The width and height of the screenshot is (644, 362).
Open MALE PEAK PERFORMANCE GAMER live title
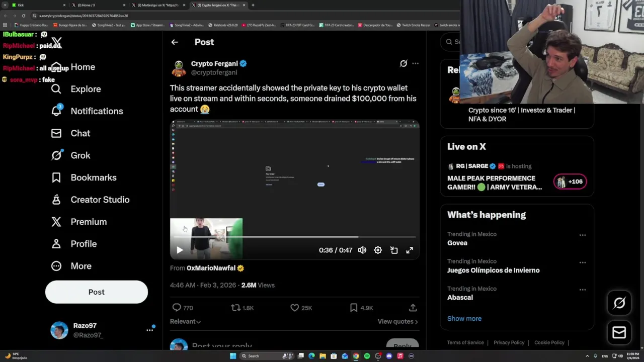[x=495, y=183]
